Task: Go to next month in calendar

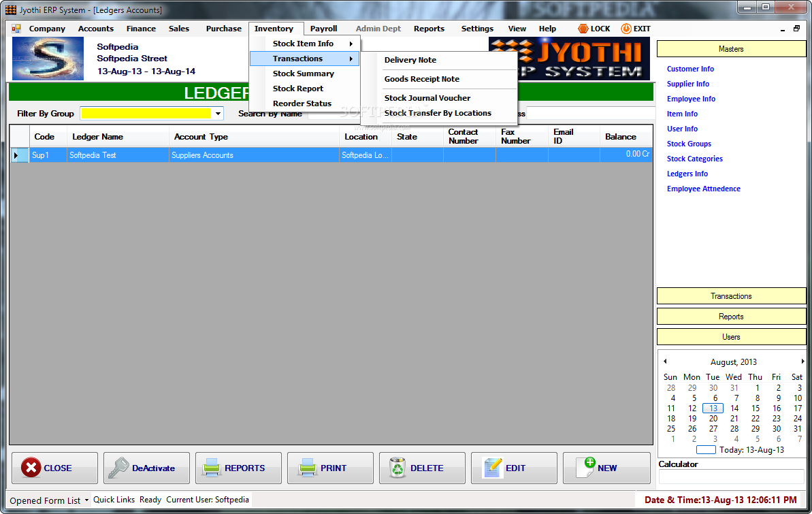Action: 802,361
